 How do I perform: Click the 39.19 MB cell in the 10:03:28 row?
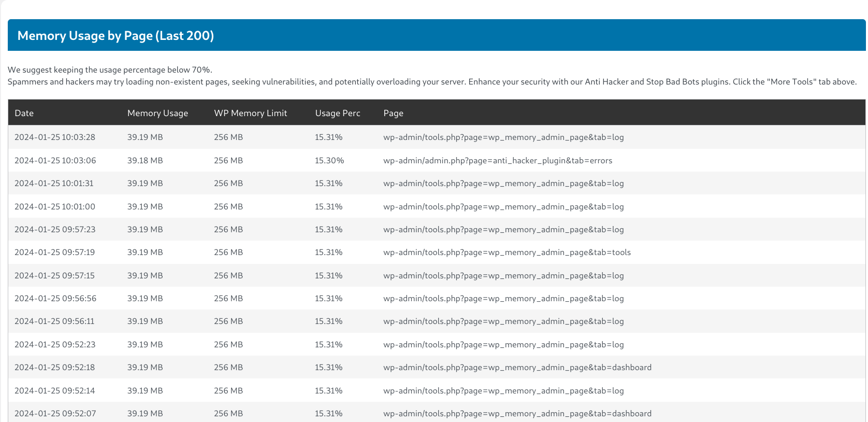pyautogui.click(x=145, y=137)
